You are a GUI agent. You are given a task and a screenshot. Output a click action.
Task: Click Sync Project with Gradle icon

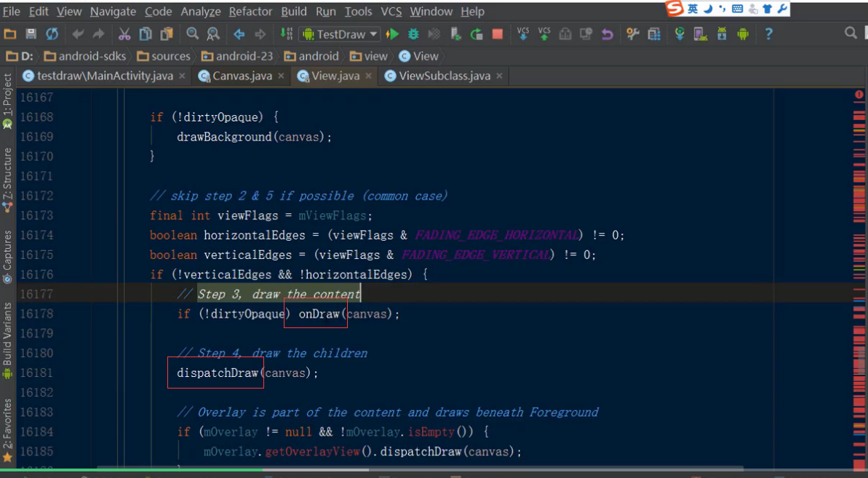pos(680,34)
